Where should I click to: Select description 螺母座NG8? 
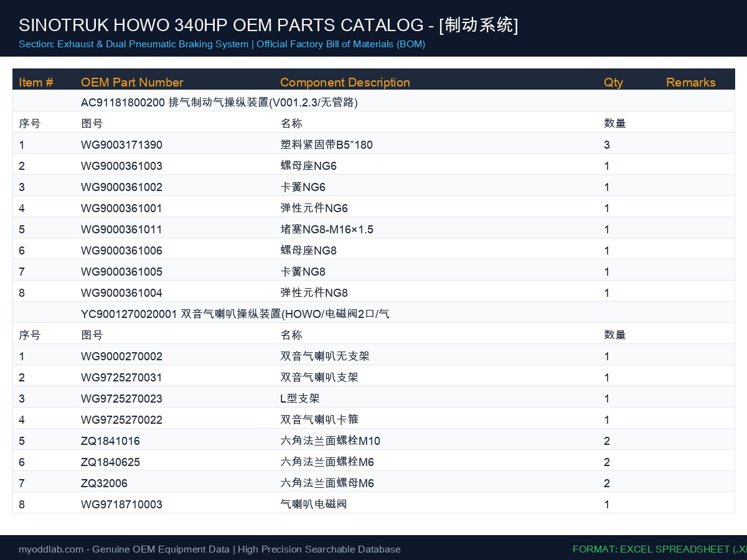[x=308, y=251]
